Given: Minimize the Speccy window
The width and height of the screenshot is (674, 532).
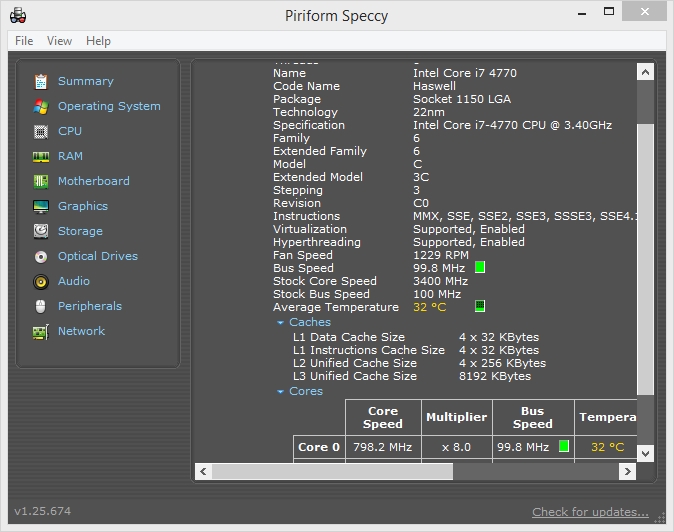Looking at the screenshot, I should click(582, 12).
